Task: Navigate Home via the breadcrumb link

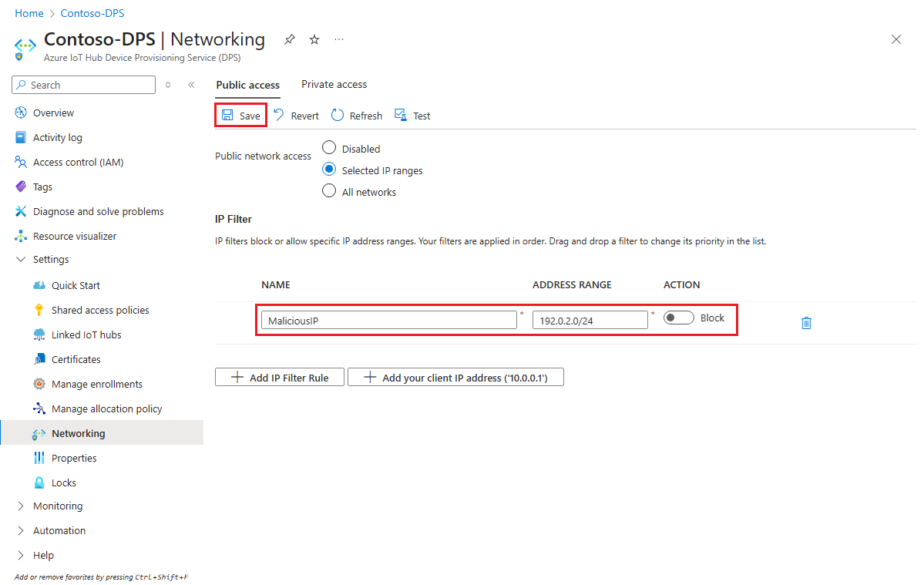Action: pyautogui.click(x=29, y=13)
